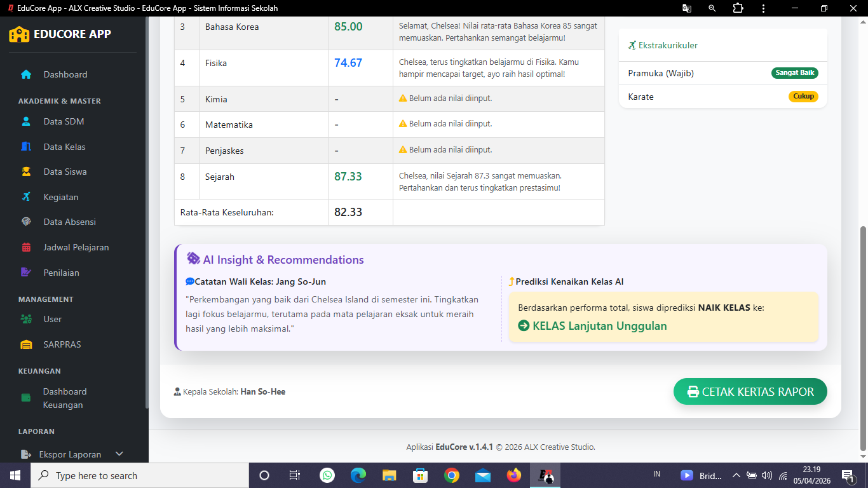
Task: Click the Data SDM person icon
Action: coord(26,121)
